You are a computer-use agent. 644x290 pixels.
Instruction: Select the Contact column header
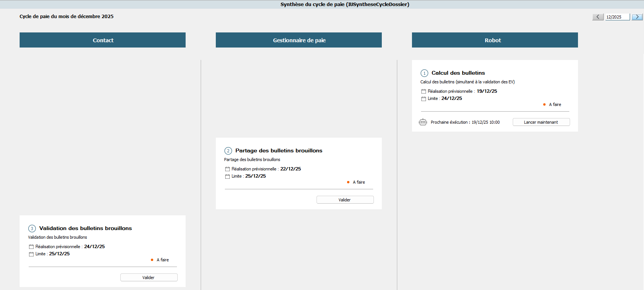pos(103,40)
